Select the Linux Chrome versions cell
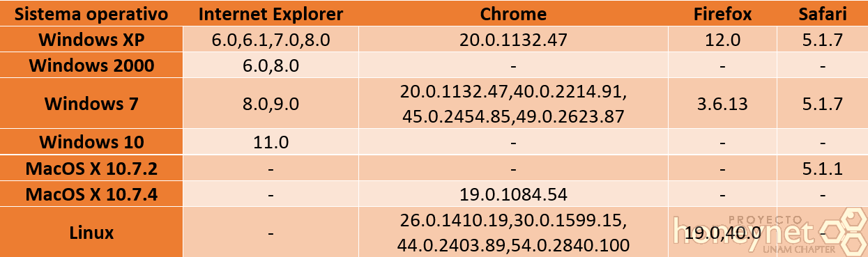Screen dimensions: 868x257 coord(512,232)
